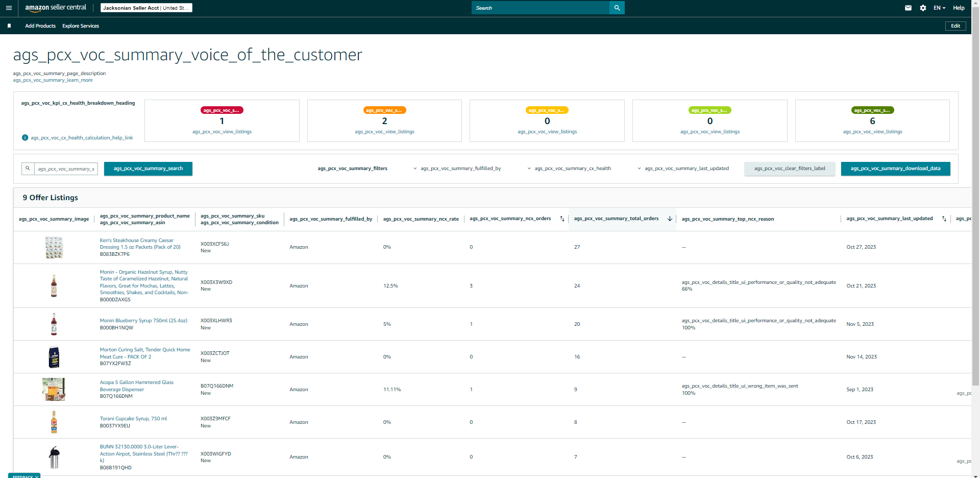Focus the top header Search field
980x478 pixels.
tap(541, 8)
